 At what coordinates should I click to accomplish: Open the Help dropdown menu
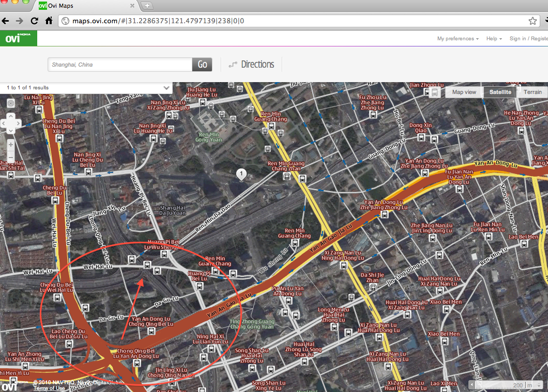click(494, 39)
